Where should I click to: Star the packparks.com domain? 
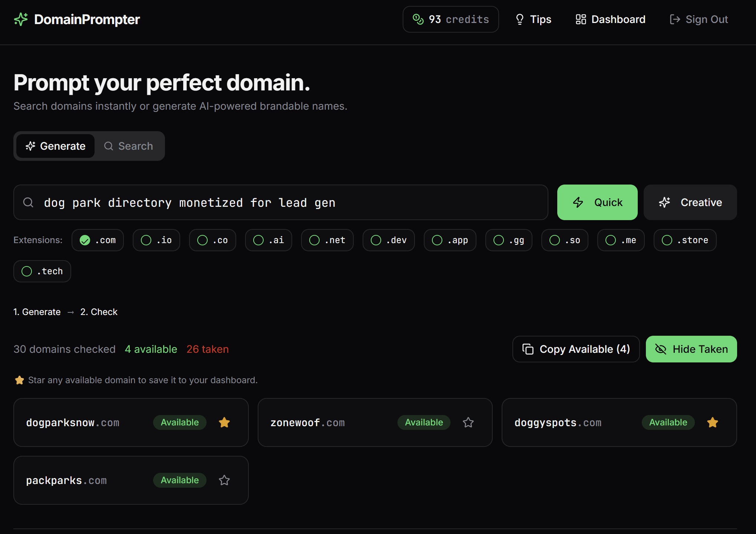click(x=224, y=480)
